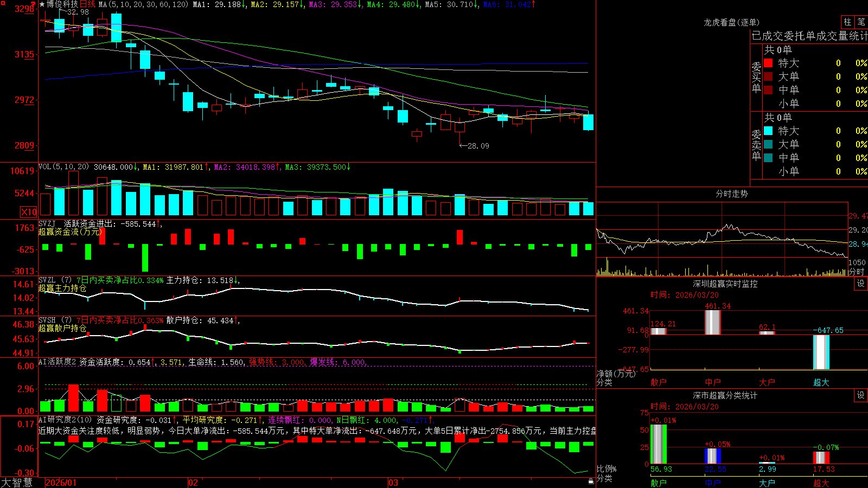The height and width of the screenshot is (488, 868).
Task: Select the 笔 display mode tab
Action: pos(861,22)
